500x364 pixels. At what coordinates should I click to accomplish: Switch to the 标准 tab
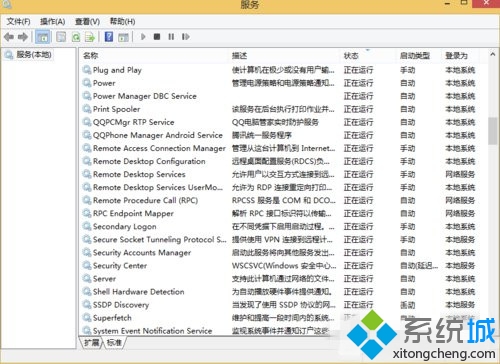click(114, 342)
